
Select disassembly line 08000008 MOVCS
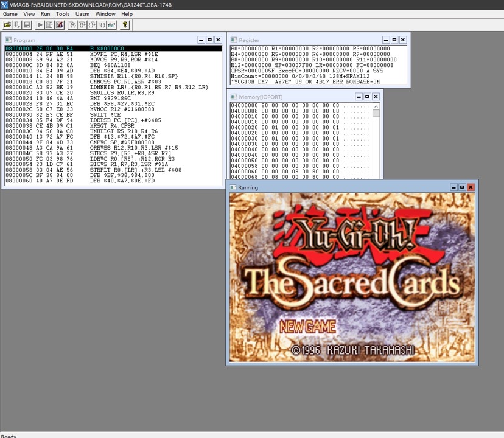(113, 60)
